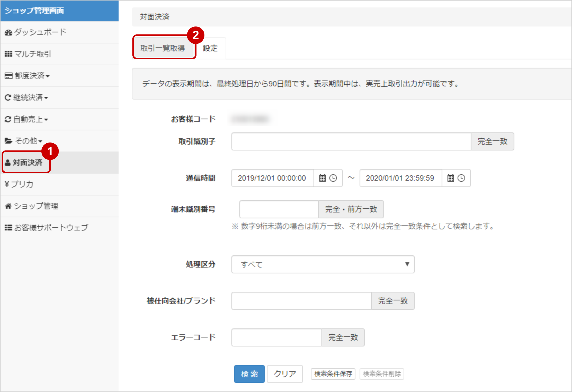Click the 対面決済 page heading
The width and height of the screenshot is (572, 392).
tap(155, 17)
